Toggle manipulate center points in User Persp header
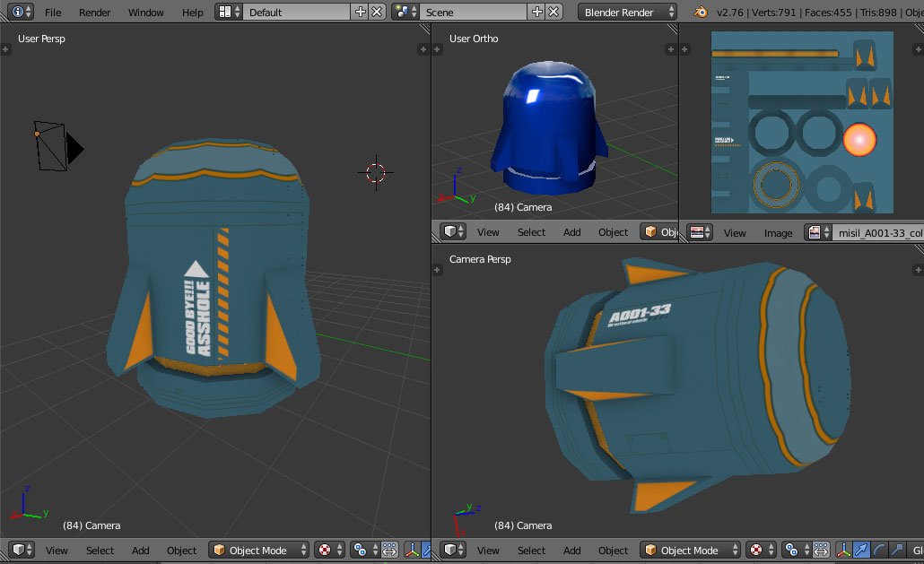This screenshot has height=564, width=924. (x=389, y=550)
